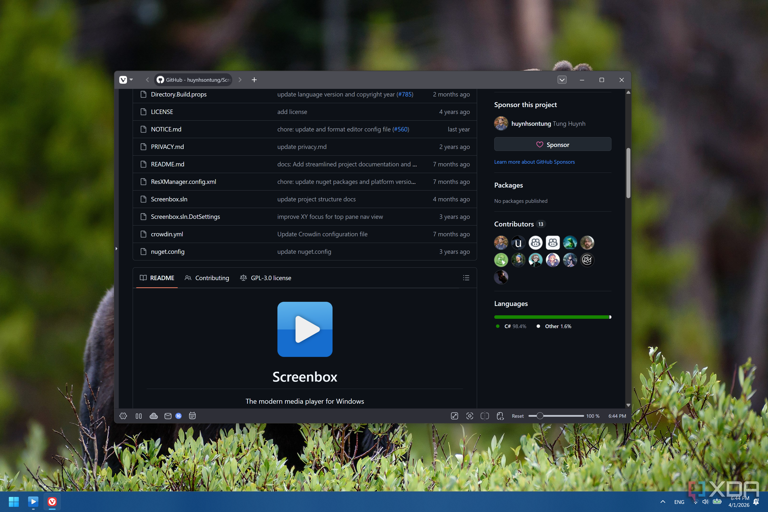Open ResXManager.config.xml file
Image resolution: width=768 pixels, height=512 pixels.
(183, 182)
